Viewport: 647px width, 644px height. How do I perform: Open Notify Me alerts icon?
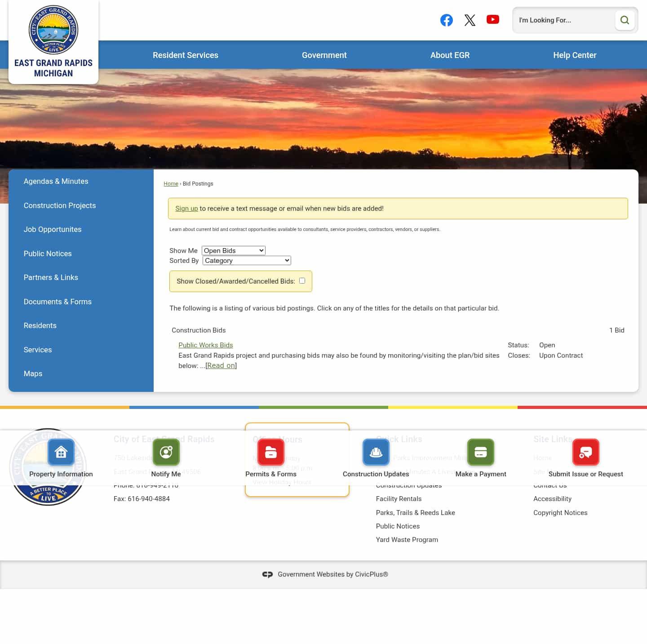click(x=166, y=452)
